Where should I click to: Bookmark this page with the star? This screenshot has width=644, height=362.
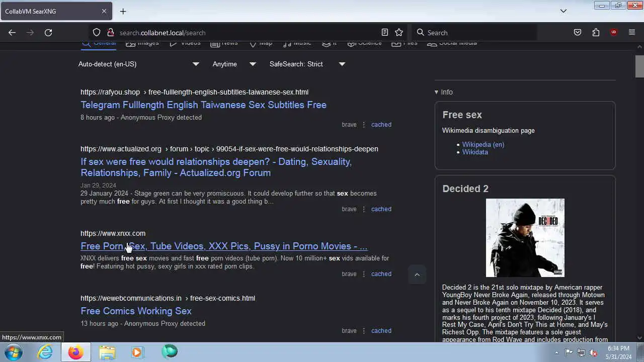click(x=399, y=33)
